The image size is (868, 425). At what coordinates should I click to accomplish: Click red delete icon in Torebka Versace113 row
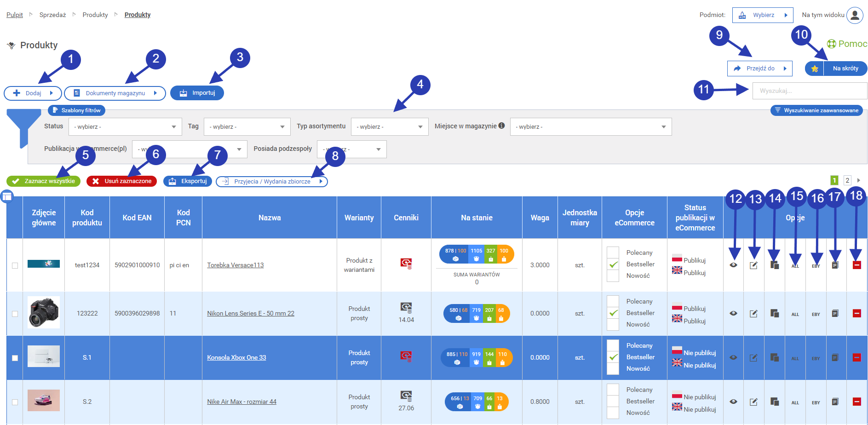click(x=857, y=265)
